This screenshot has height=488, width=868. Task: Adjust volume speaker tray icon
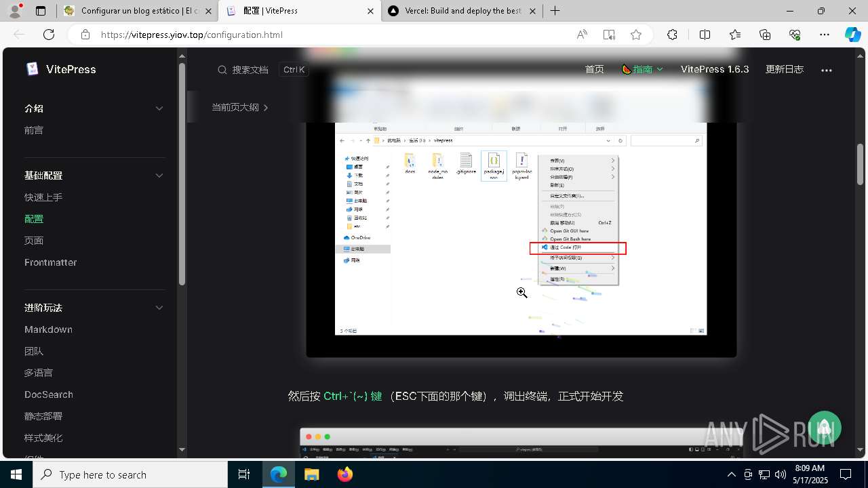pyautogui.click(x=780, y=474)
